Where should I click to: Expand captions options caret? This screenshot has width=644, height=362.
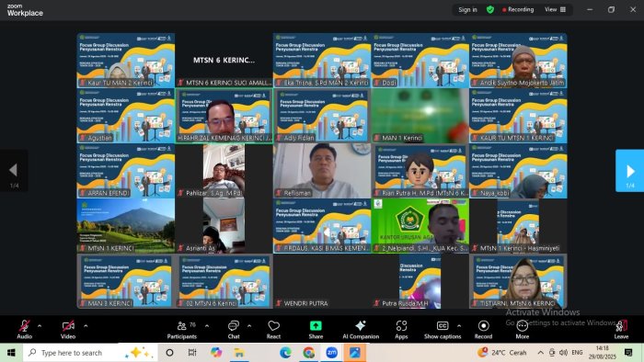[x=459, y=326]
